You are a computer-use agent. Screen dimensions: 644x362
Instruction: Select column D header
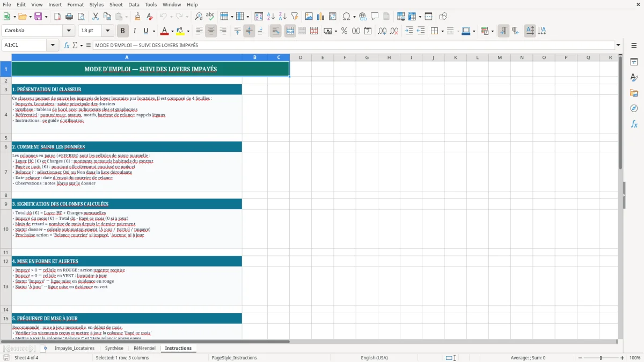click(x=300, y=57)
